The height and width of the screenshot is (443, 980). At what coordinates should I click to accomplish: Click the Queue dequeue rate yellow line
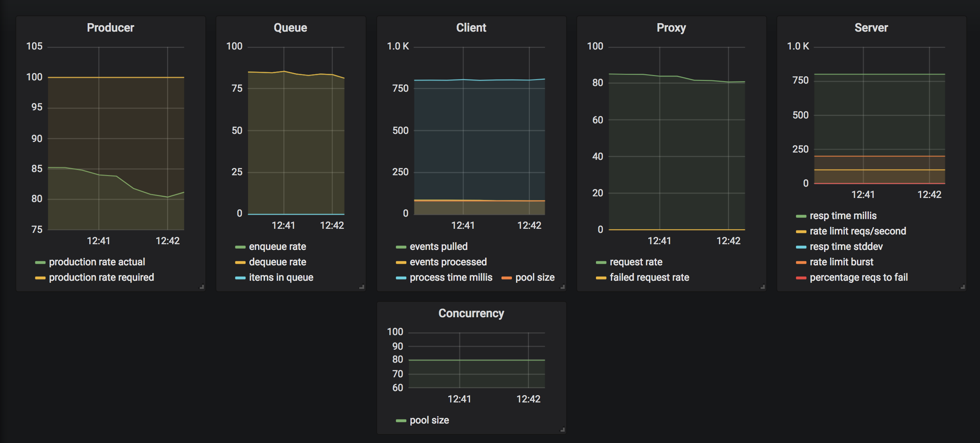pyautogui.click(x=296, y=73)
